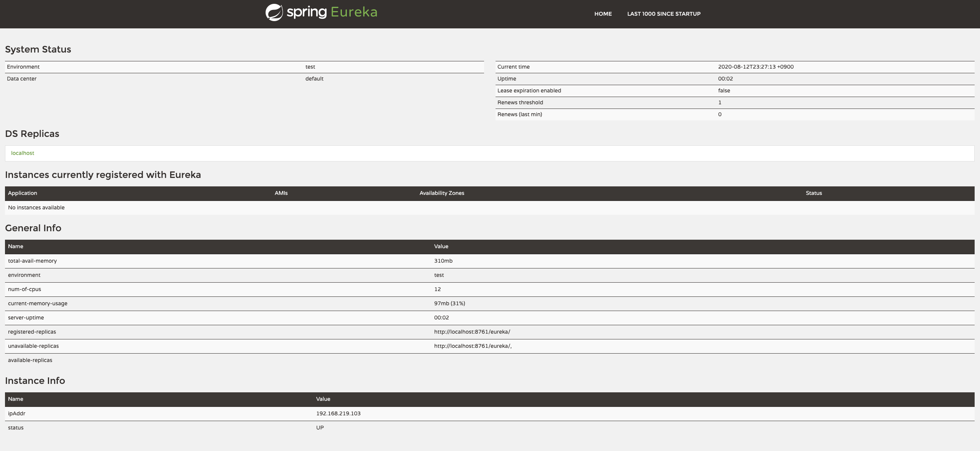Click the total-avail-memory 310mb value
Image resolution: width=980 pixels, height=451 pixels.
point(443,261)
